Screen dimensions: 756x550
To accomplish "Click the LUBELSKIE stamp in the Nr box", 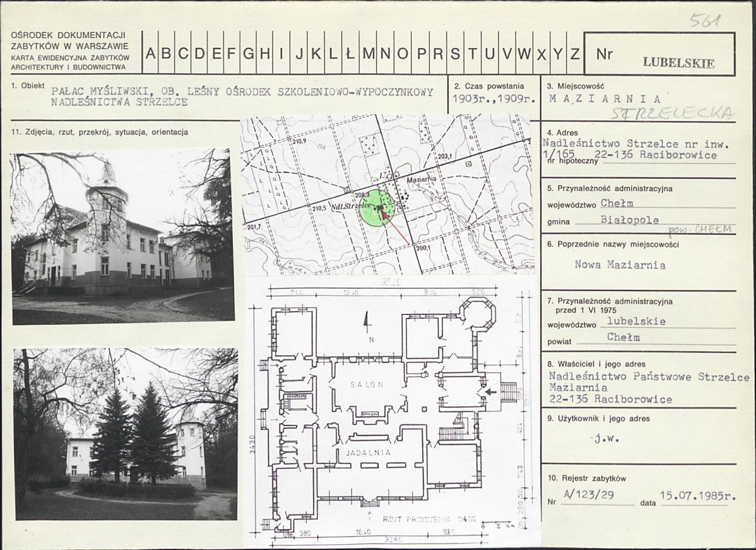I will 678,63.
